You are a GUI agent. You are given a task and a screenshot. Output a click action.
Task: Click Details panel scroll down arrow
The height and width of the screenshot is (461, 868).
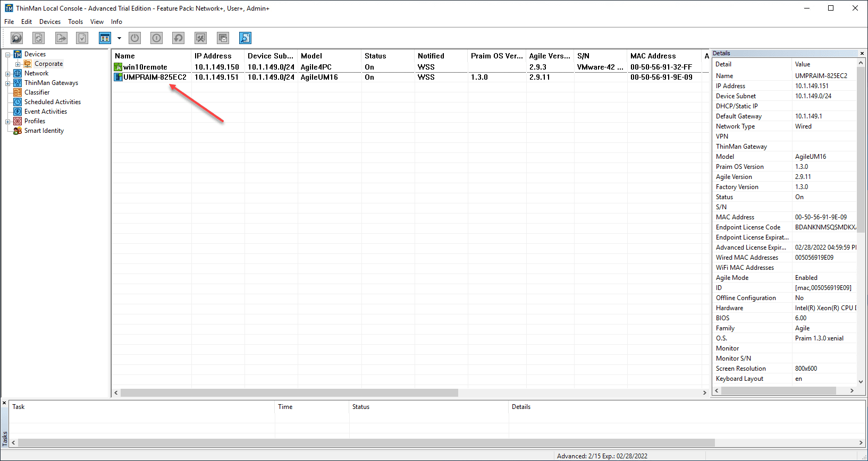click(861, 381)
